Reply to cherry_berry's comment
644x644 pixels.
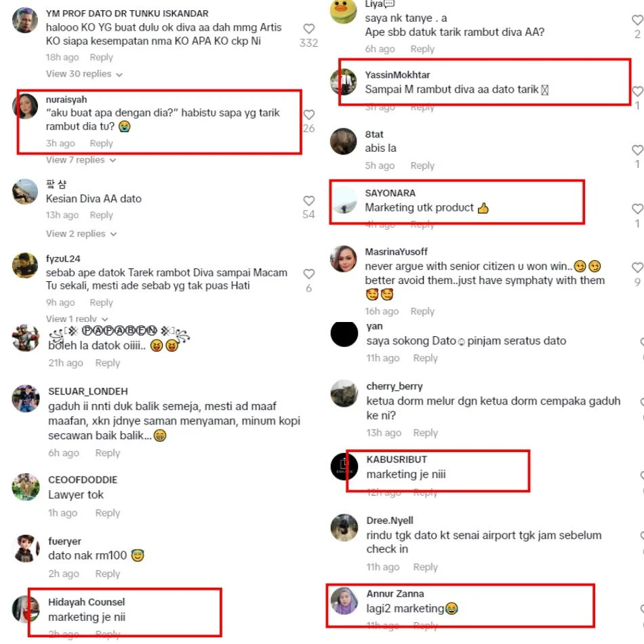[426, 433]
